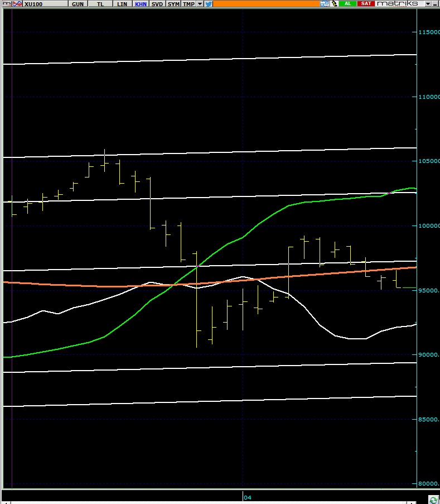Open the Twitter bird icon

point(209,4)
